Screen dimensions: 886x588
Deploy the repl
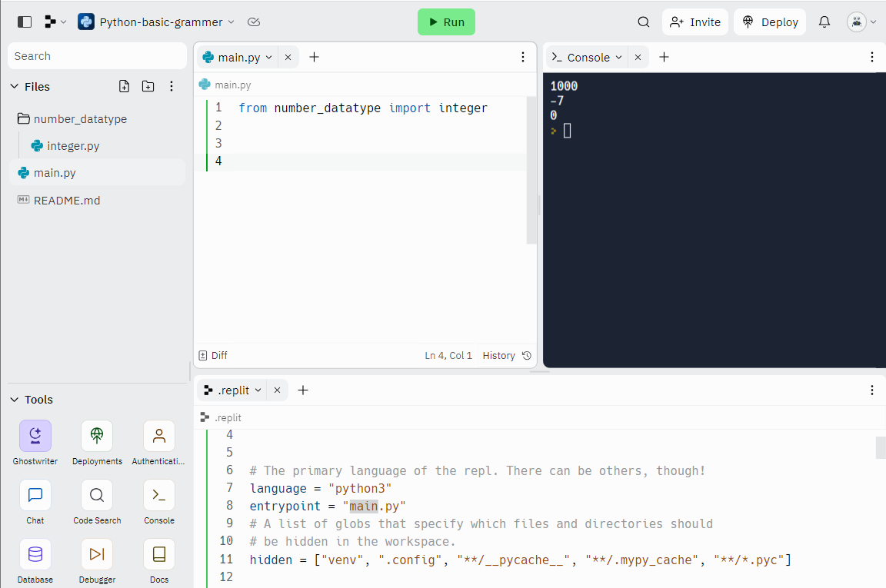[x=770, y=22]
